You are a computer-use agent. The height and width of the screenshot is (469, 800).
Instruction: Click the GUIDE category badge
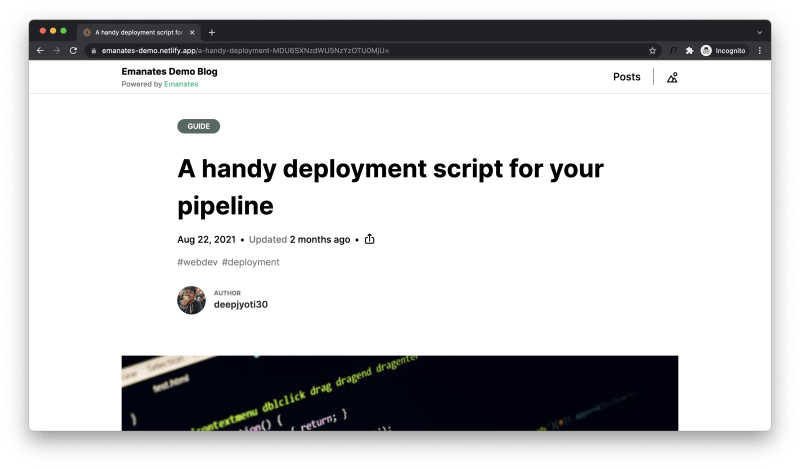(198, 126)
